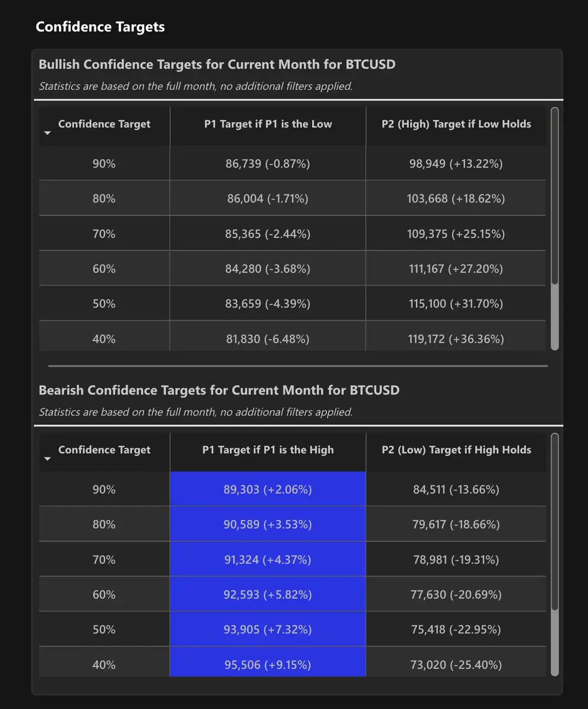Sort by P1 Target if P1 is the Low
The height and width of the screenshot is (709, 588).
pos(268,124)
